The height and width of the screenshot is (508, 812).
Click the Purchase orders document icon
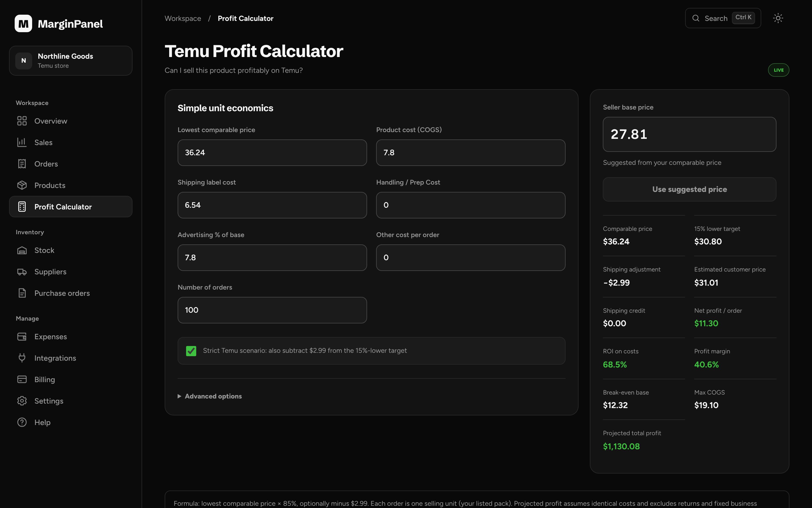[22, 293]
